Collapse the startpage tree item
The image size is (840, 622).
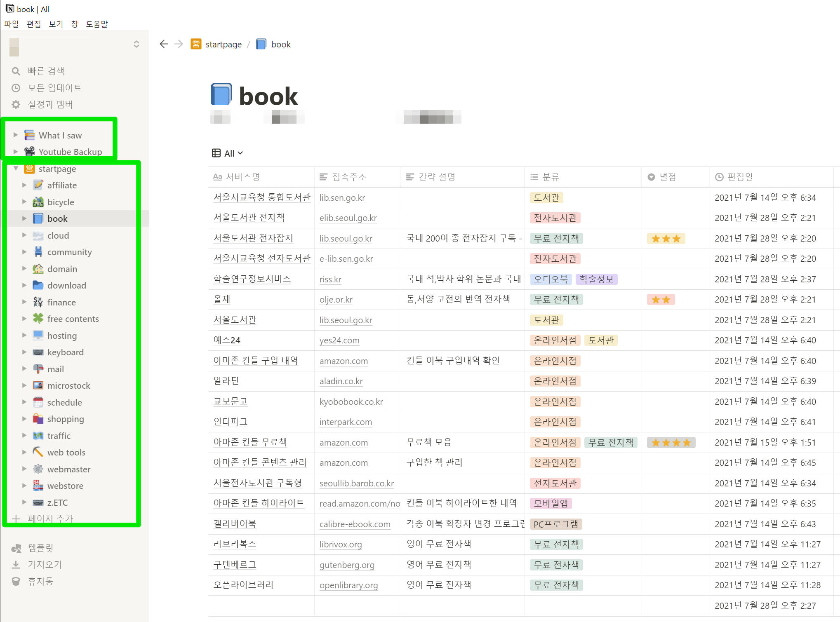click(x=16, y=169)
